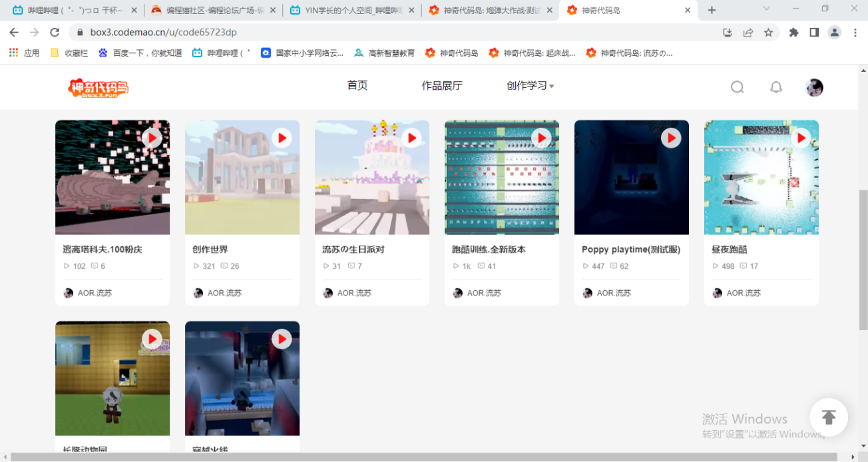Open the 高新智慧教育 bookmark

click(x=384, y=53)
